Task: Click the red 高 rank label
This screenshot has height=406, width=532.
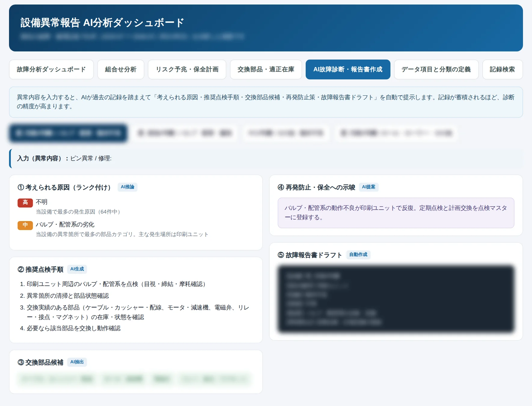Action: (25, 203)
